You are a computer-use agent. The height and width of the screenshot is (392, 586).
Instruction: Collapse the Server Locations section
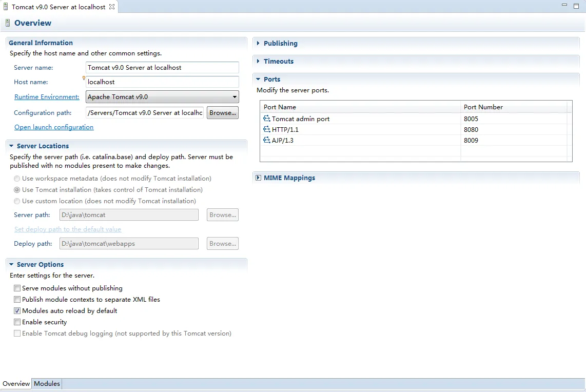point(11,146)
